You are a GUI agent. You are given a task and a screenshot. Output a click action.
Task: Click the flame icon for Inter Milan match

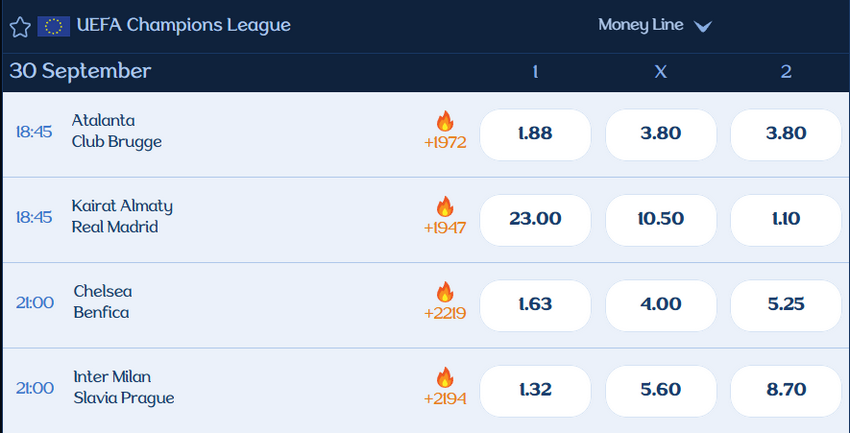pos(445,378)
